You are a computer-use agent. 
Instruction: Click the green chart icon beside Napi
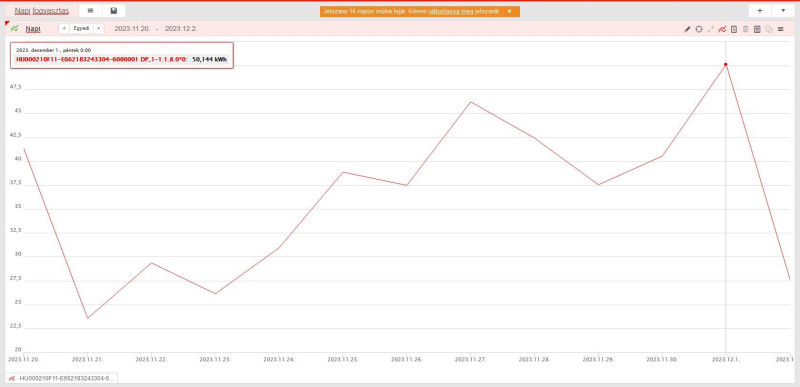[14, 29]
